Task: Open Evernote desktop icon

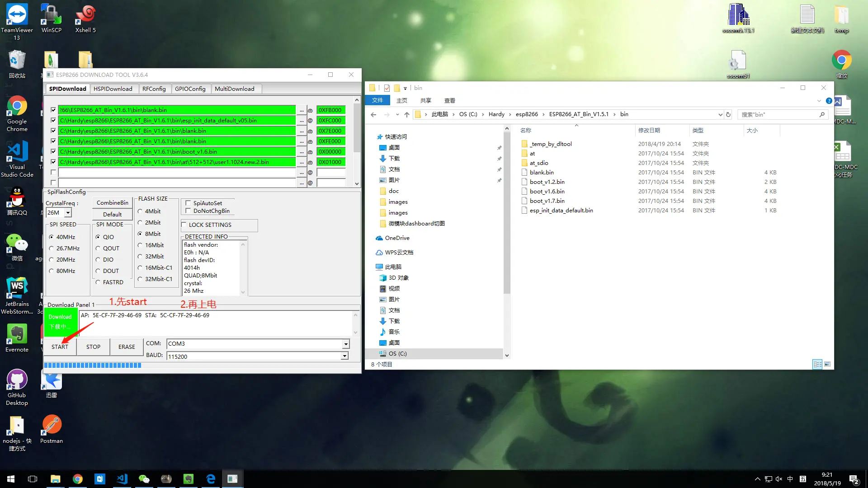Action: point(17,338)
